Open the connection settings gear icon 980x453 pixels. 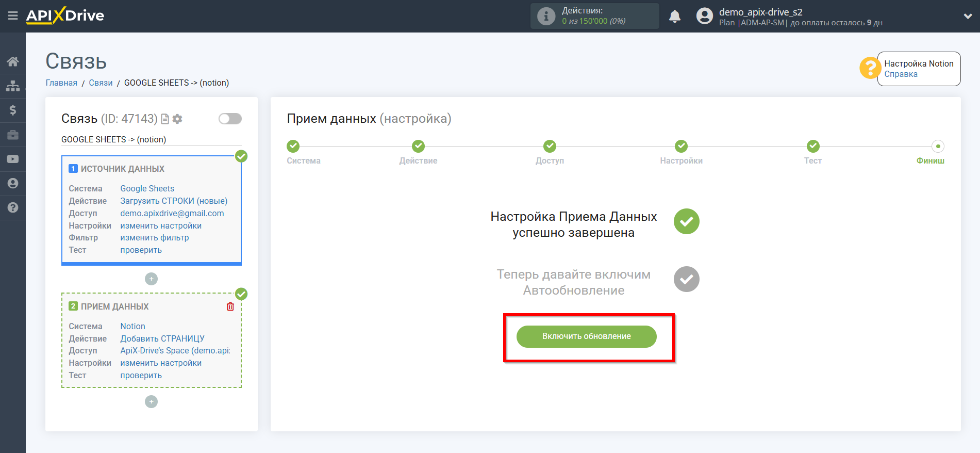[x=177, y=119]
